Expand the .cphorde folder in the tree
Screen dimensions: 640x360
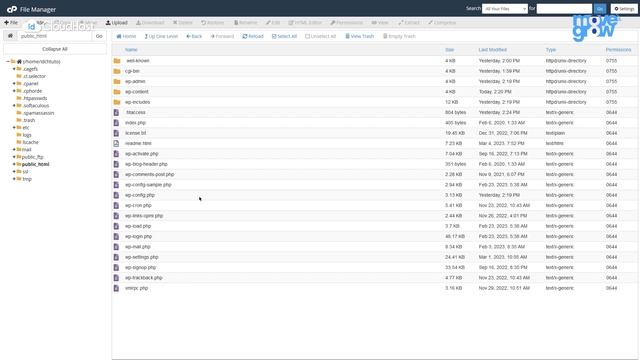14,91
